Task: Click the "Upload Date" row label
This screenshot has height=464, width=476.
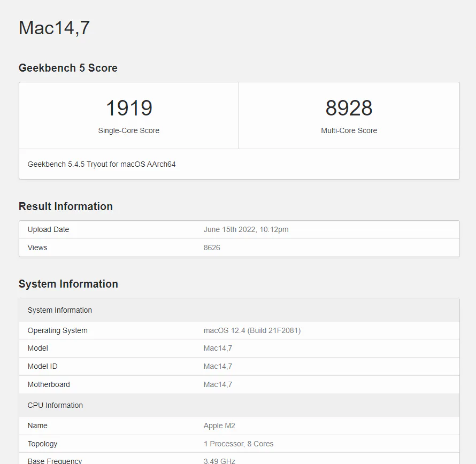Action: click(48, 229)
